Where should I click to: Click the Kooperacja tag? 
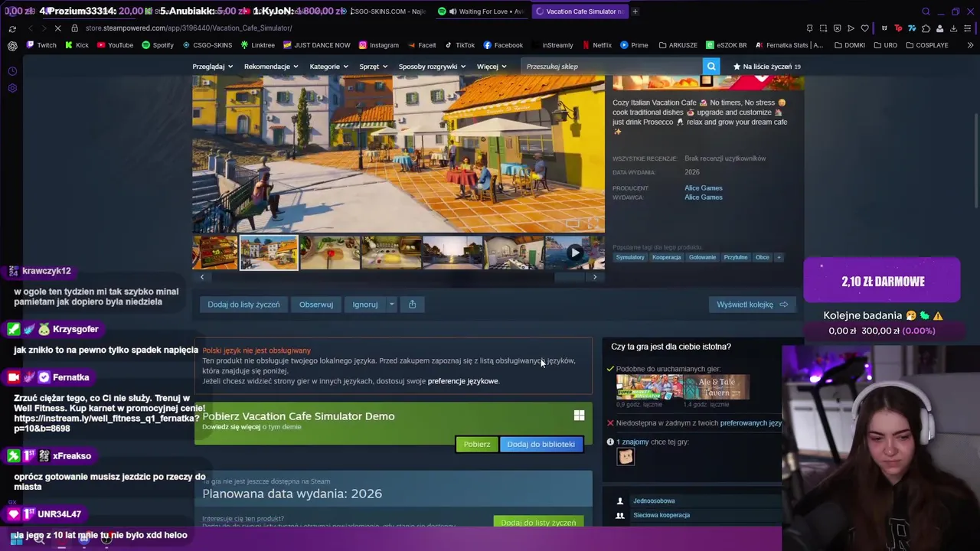pyautogui.click(x=666, y=257)
